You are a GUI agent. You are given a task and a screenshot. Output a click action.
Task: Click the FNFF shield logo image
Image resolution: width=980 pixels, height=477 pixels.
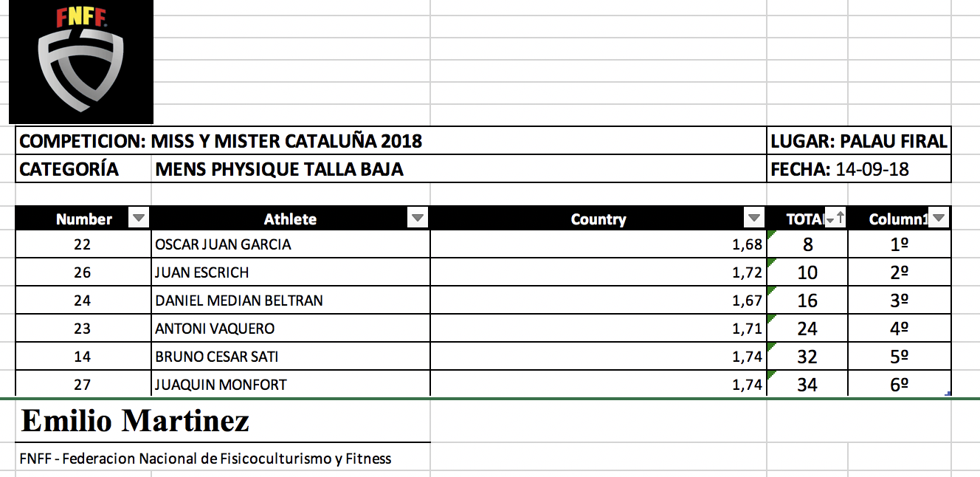80,62
